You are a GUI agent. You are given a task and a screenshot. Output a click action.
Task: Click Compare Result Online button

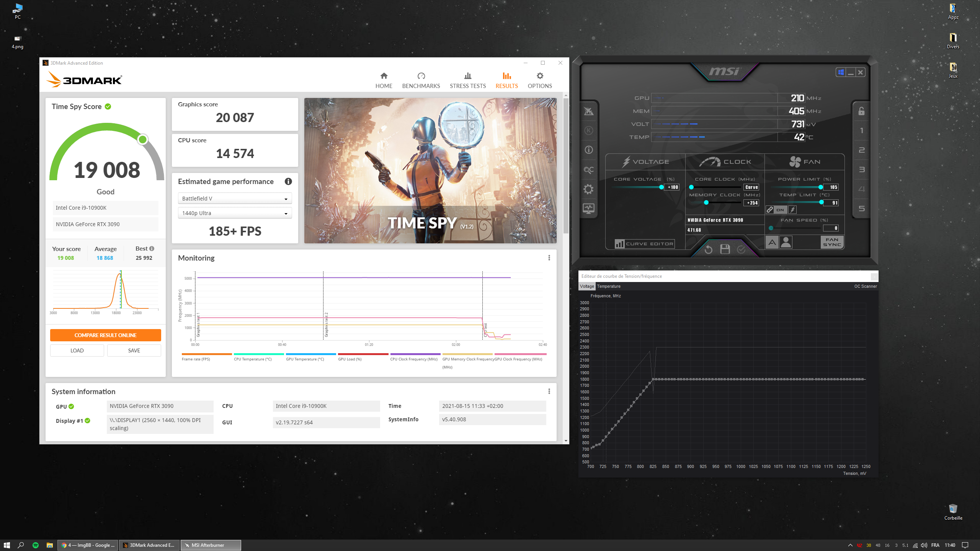(105, 335)
